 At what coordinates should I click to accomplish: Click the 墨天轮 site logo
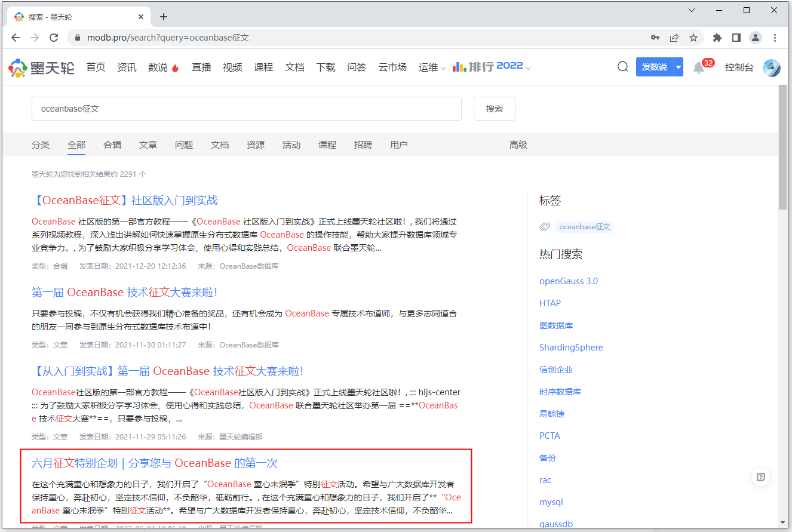click(41, 67)
